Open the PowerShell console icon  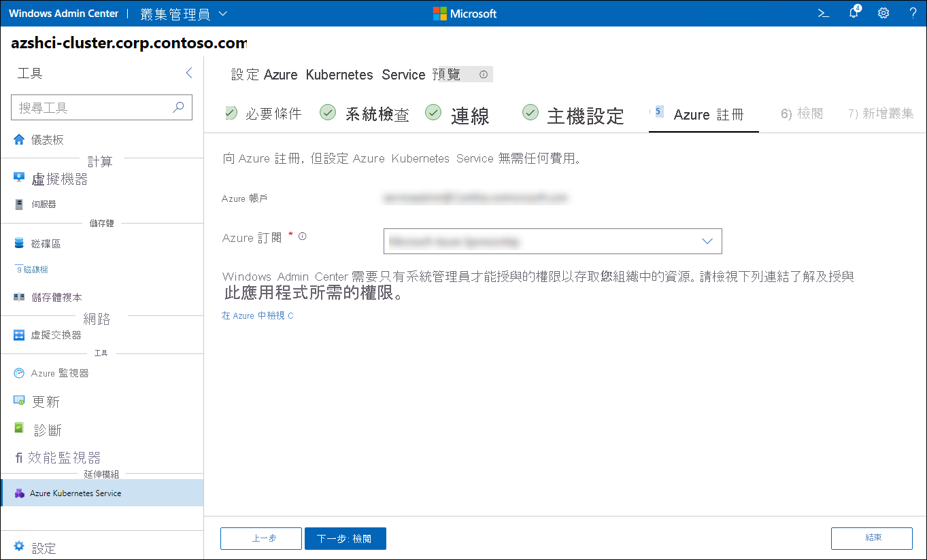(x=824, y=13)
